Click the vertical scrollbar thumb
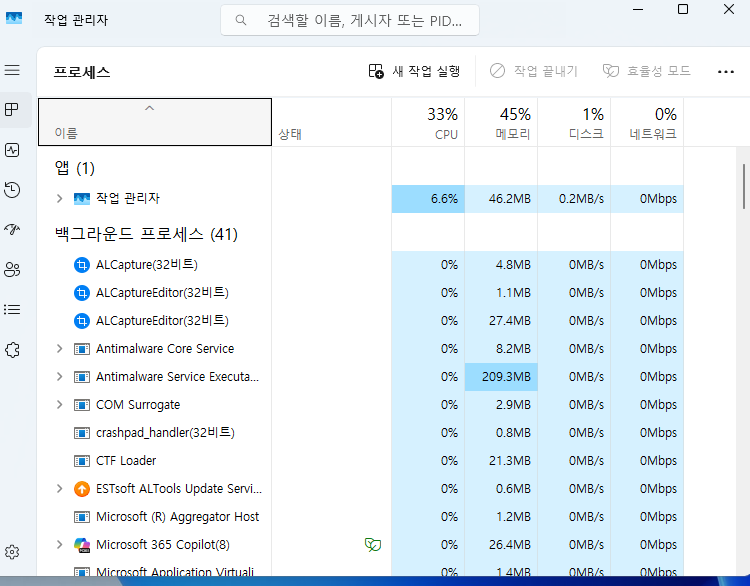The width and height of the screenshot is (750, 586). click(744, 186)
